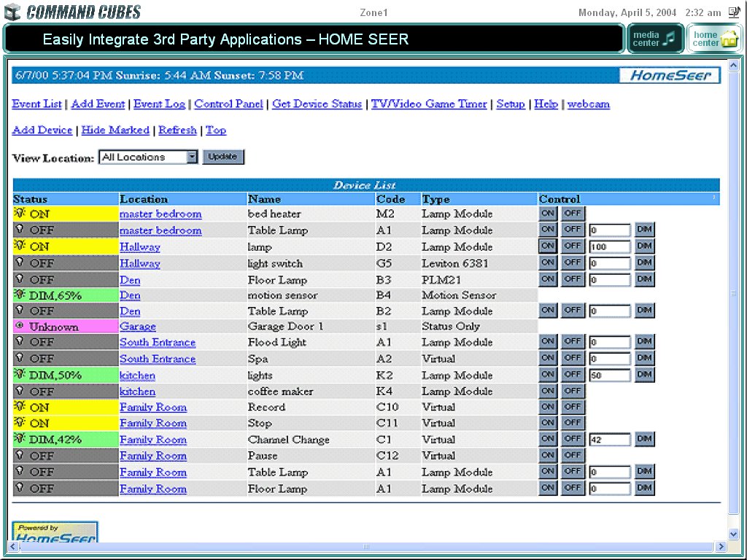
Task: Click the network status icon beside clock
Action: click(x=733, y=12)
